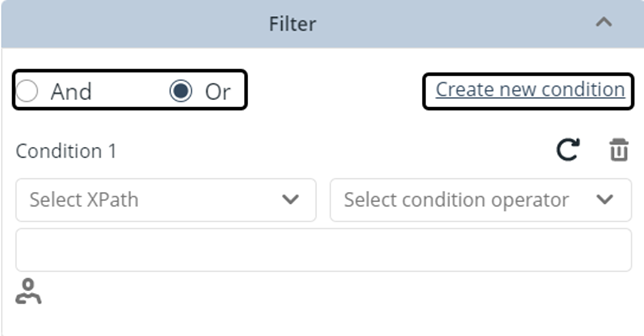Click the Condition 1 heading
This screenshot has width=644, height=336.
(x=66, y=151)
